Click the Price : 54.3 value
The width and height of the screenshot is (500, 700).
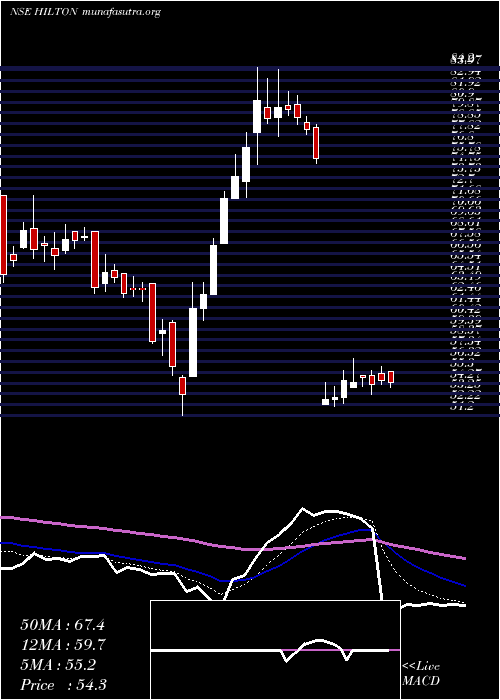pyautogui.click(x=63, y=685)
